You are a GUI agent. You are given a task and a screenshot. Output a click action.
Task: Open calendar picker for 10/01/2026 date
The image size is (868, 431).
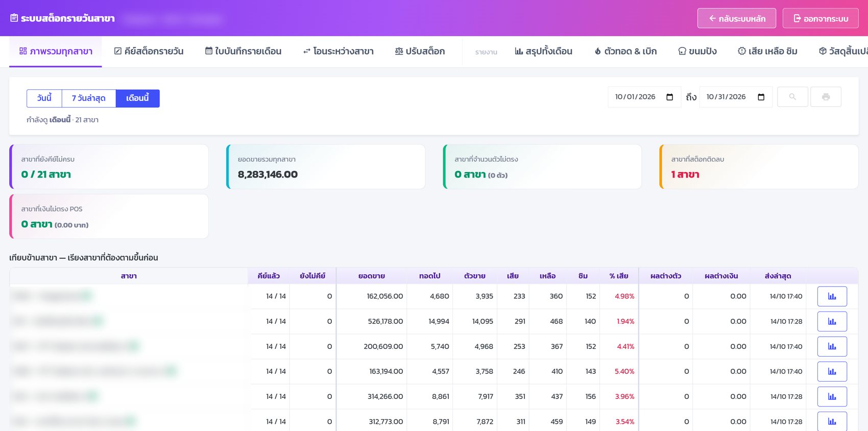(x=670, y=97)
